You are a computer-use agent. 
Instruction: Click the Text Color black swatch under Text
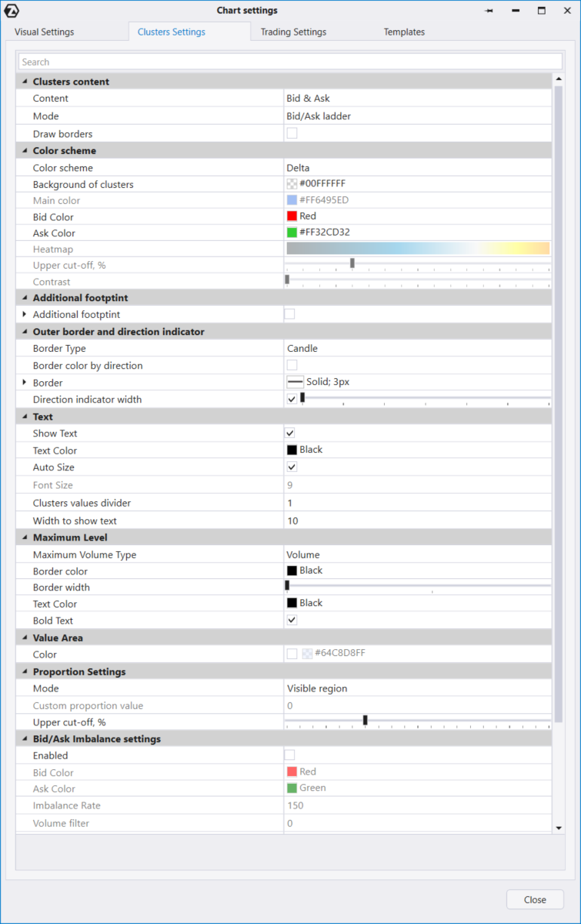click(x=292, y=450)
